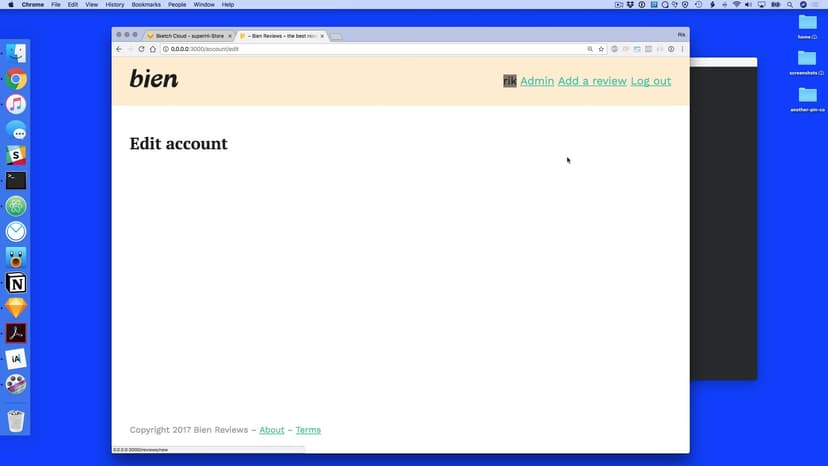Click the bien logo

pyautogui.click(x=154, y=79)
